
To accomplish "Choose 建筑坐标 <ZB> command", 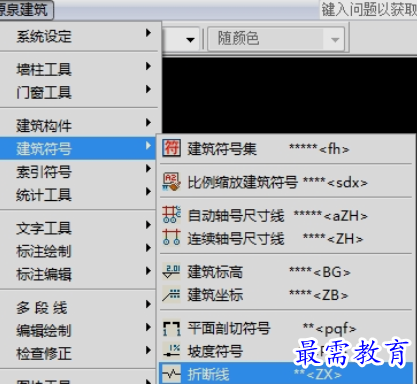I will point(286,295).
